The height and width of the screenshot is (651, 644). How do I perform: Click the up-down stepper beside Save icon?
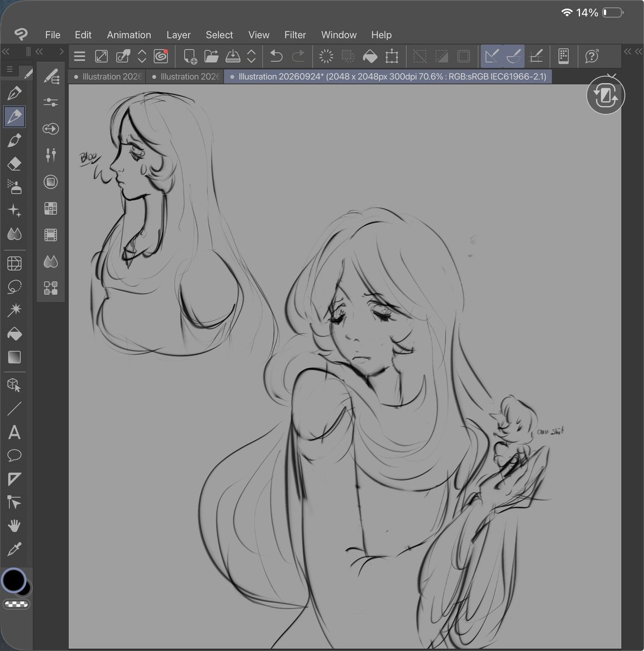coord(251,56)
